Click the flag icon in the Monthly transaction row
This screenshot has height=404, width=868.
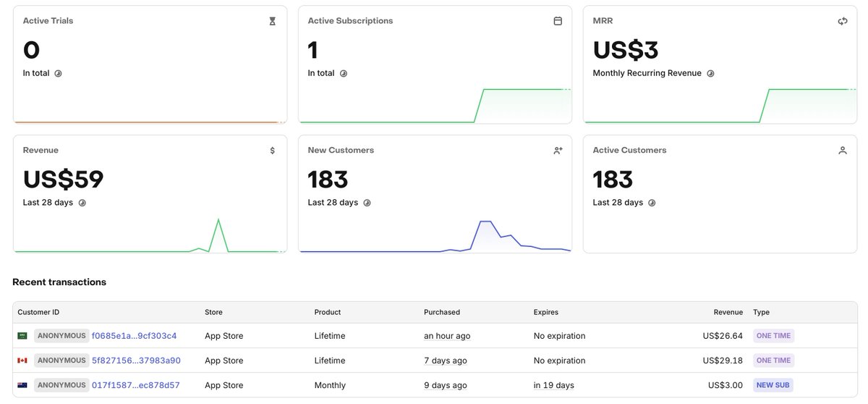[x=22, y=385]
